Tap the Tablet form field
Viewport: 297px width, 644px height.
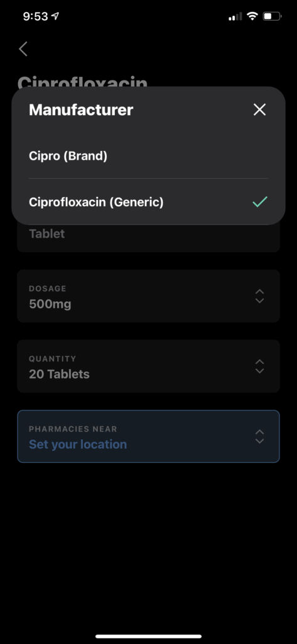[148, 237]
